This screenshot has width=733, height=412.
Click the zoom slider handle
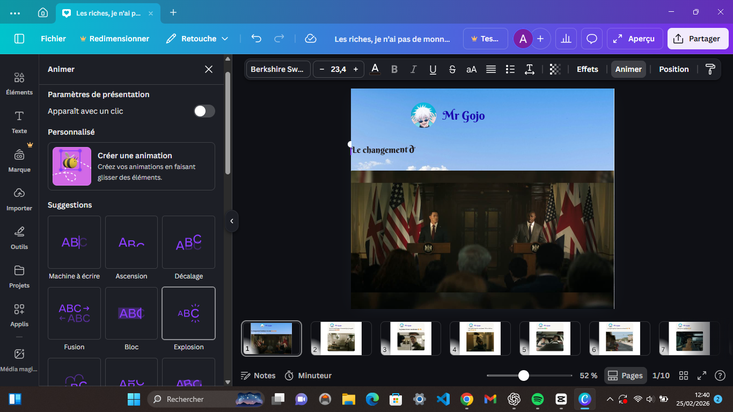524,376
